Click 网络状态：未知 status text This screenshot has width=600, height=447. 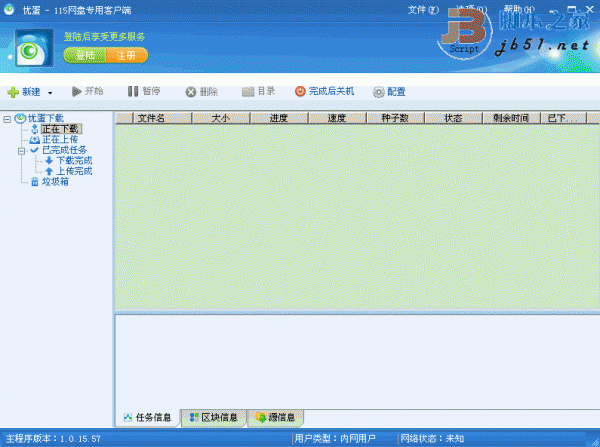coord(432,439)
